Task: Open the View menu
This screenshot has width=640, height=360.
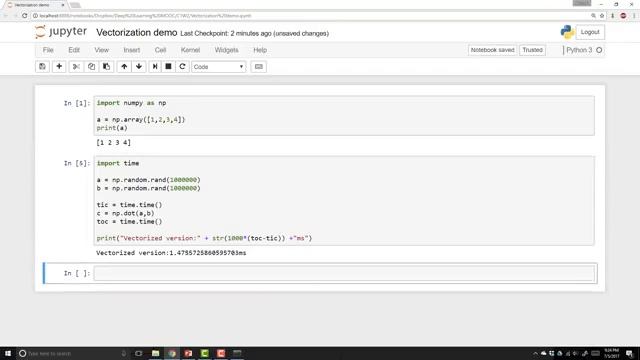Action: pyautogui.click(x=102, y=50)
